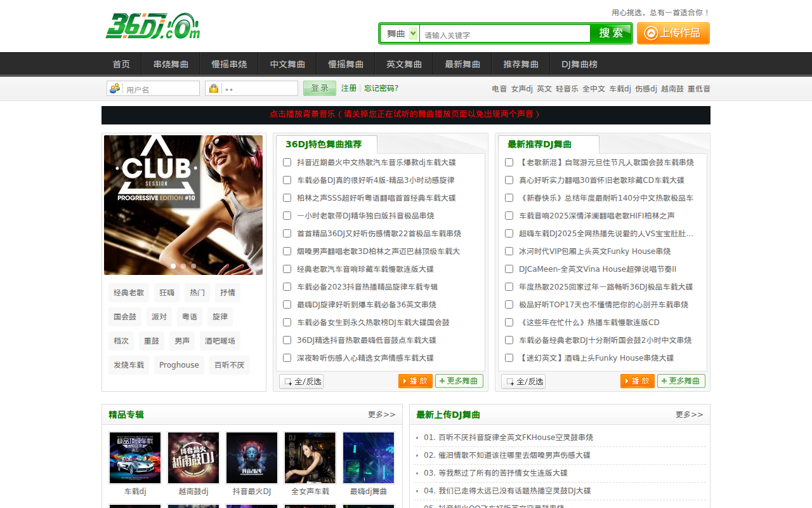Open the 舞曲 search category dropdown

[x=400, y=32]
